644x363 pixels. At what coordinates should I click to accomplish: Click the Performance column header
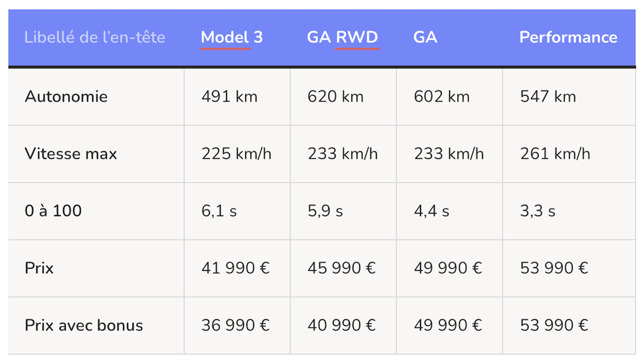(x=568, y=37)
